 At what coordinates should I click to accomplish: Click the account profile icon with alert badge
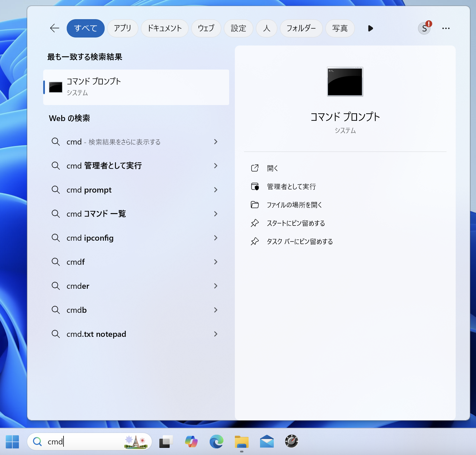point(425,28)
